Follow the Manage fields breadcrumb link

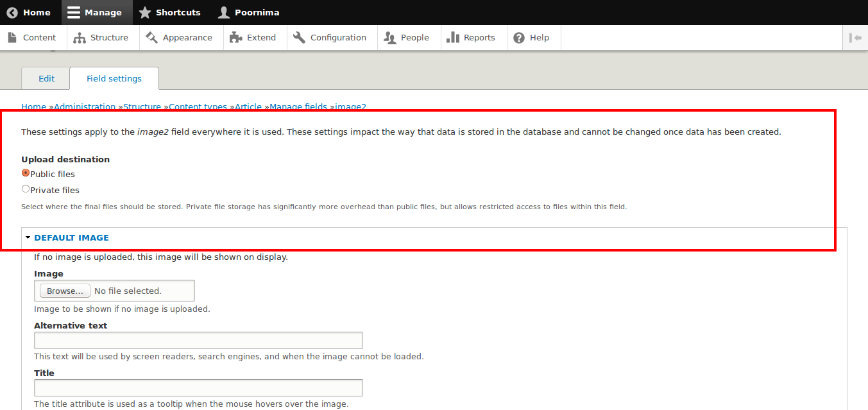tap(298, 107)
